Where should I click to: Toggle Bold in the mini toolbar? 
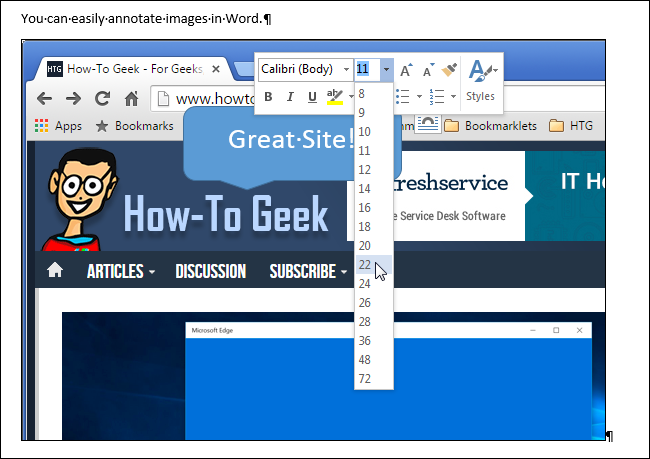coord(268,97)
